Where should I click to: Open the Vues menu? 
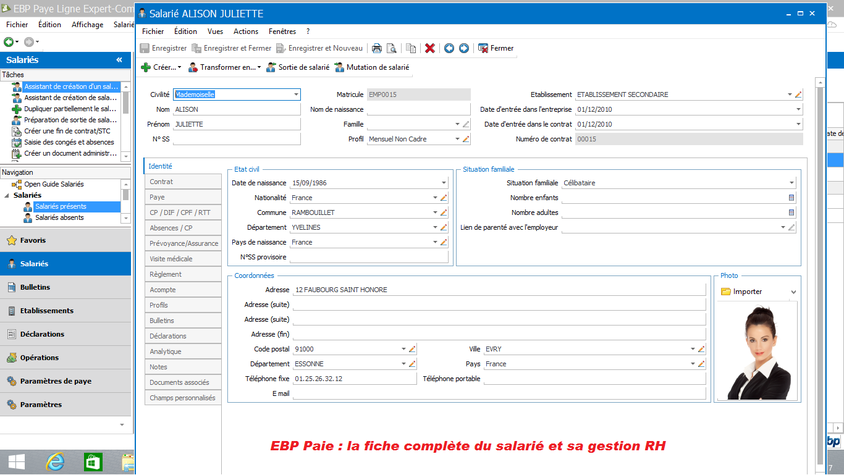(215, 31)
